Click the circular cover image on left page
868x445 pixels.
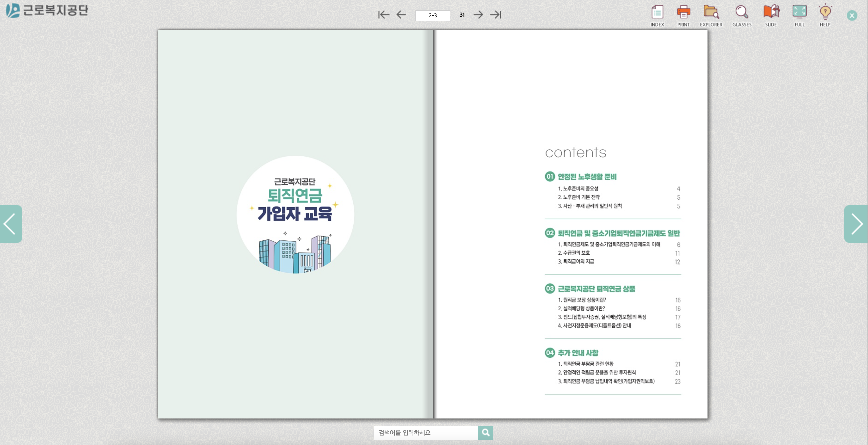coord(295,215)
